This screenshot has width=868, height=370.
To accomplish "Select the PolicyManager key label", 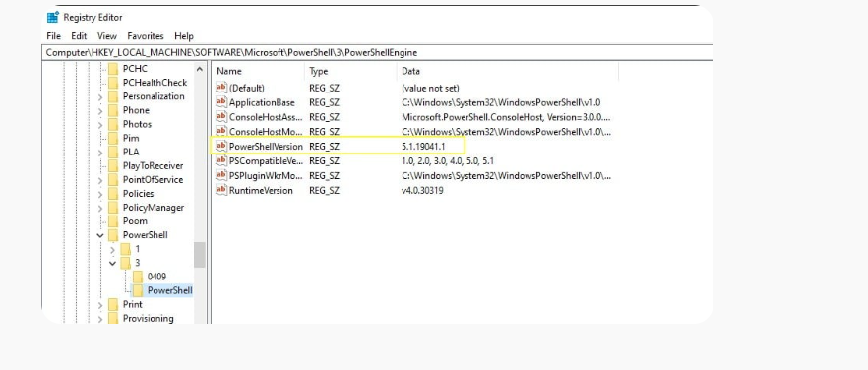I will pyautogui.click(x=154, y=208).
